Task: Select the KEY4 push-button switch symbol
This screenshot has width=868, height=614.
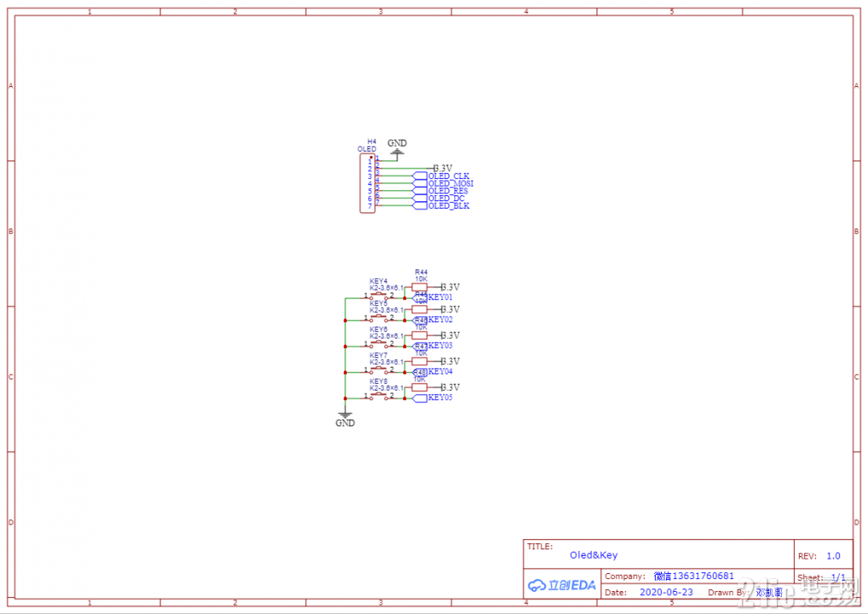Action: pyautogui.click(x=379, y=296)
